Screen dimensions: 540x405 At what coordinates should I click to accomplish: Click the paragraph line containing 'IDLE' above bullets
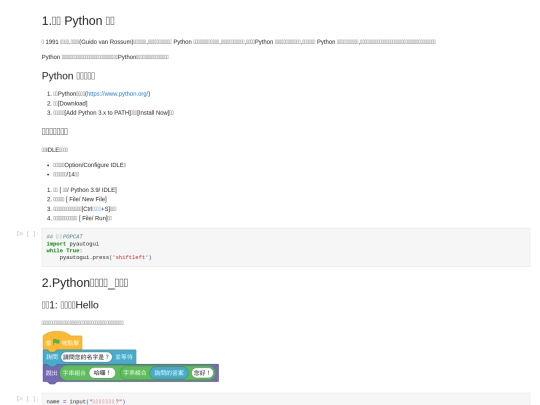pyautogui.click(x=55, y=149)
